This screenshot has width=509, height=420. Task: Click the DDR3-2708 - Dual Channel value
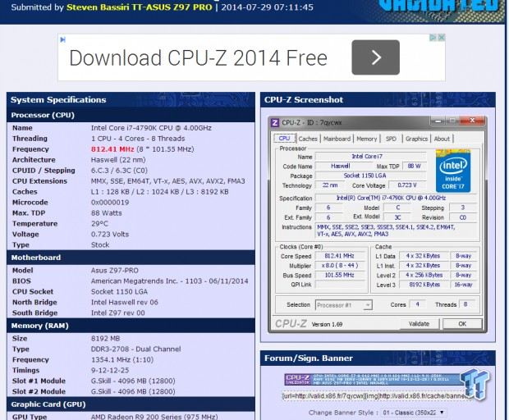coord(136,349)
